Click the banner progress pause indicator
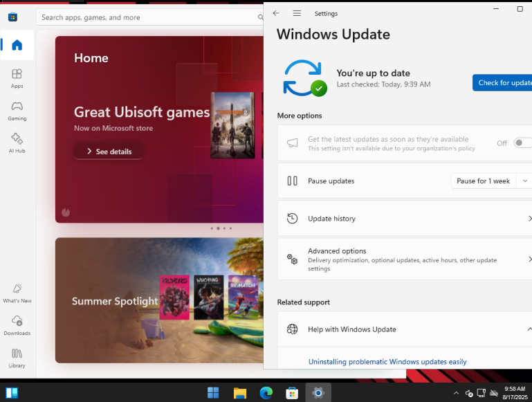Viewport: 532px width, 402px height. 66,212
